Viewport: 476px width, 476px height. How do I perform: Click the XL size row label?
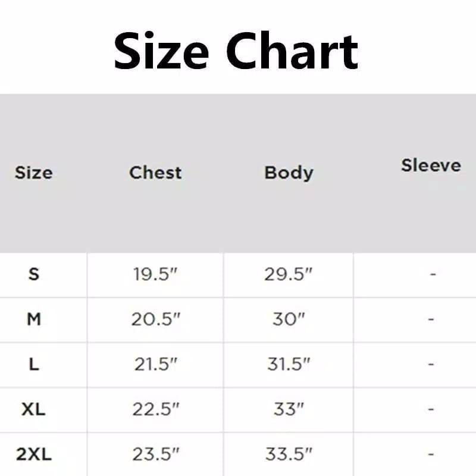pos(34,409)
